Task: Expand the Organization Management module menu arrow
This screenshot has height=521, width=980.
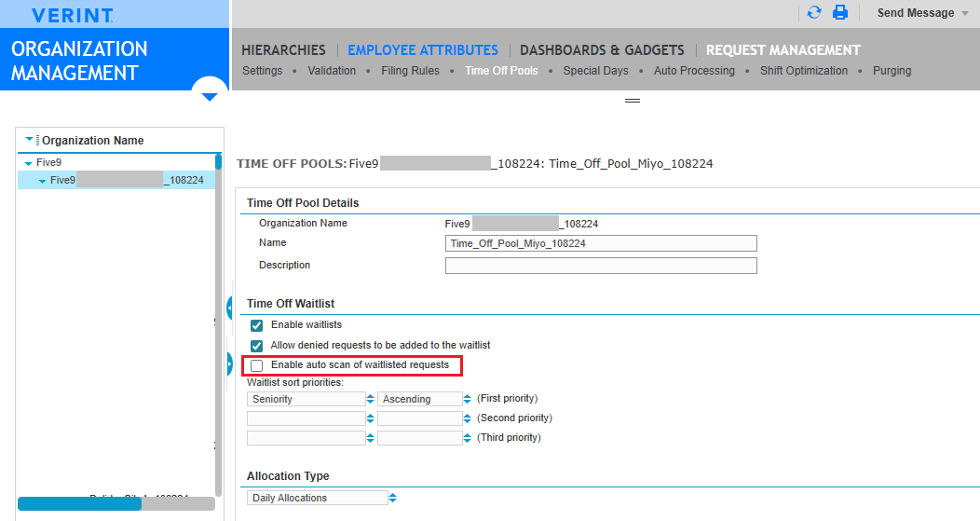Action: coord(210,96)
